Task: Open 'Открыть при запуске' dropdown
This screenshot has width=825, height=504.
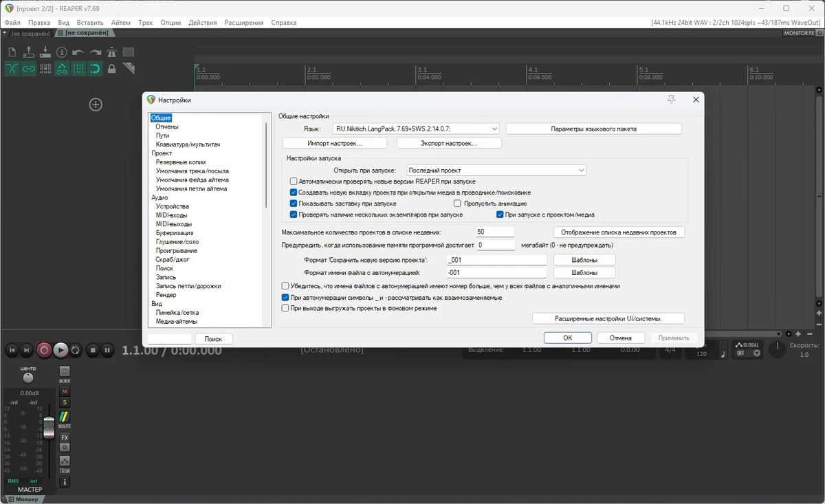Action: pos(496,171)
